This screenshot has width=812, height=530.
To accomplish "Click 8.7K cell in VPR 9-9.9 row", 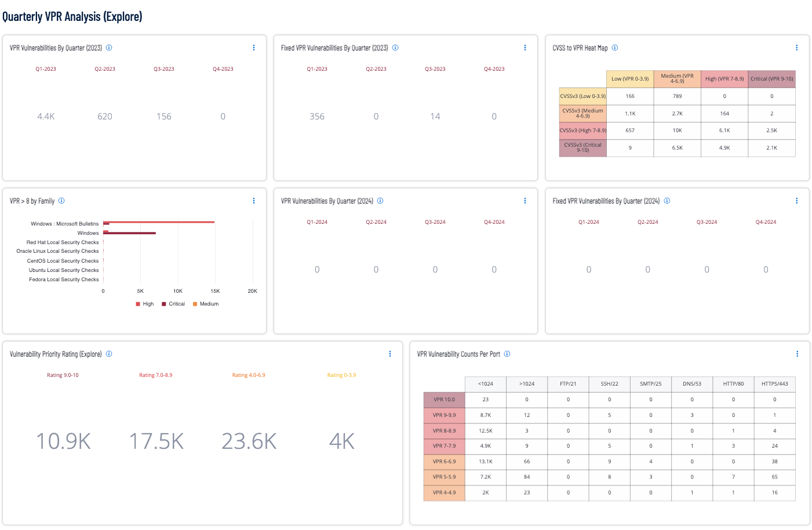I will pyautogui.click(x=486, y=415).
